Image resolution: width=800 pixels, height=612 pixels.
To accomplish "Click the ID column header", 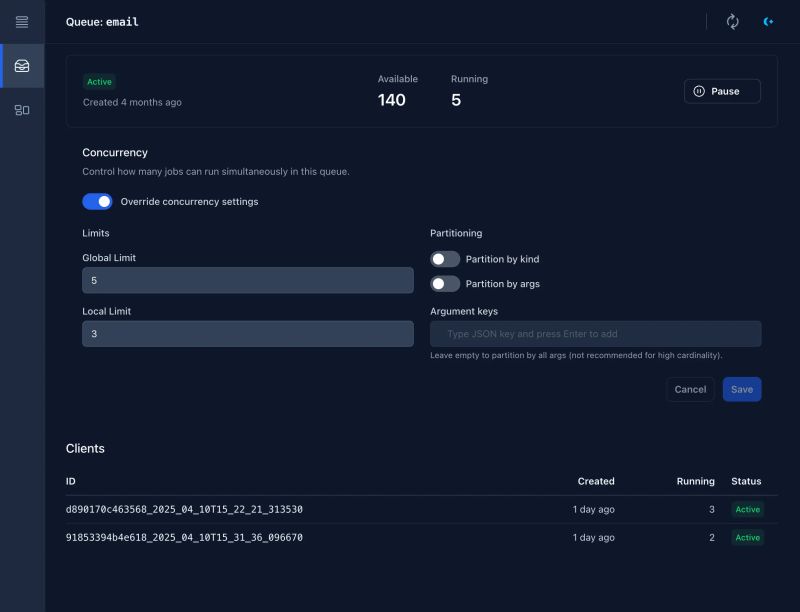I will click(x=70, y=481).
